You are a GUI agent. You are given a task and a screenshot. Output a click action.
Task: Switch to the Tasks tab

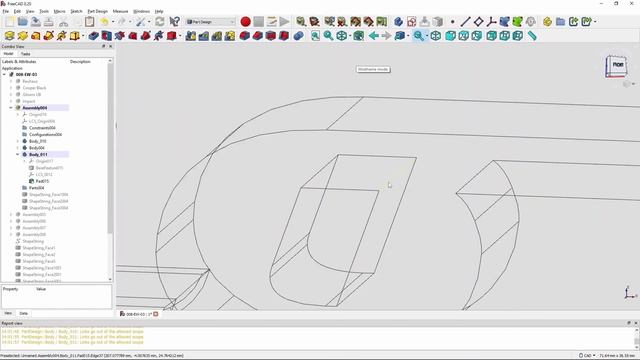click(x=25, y=54)
